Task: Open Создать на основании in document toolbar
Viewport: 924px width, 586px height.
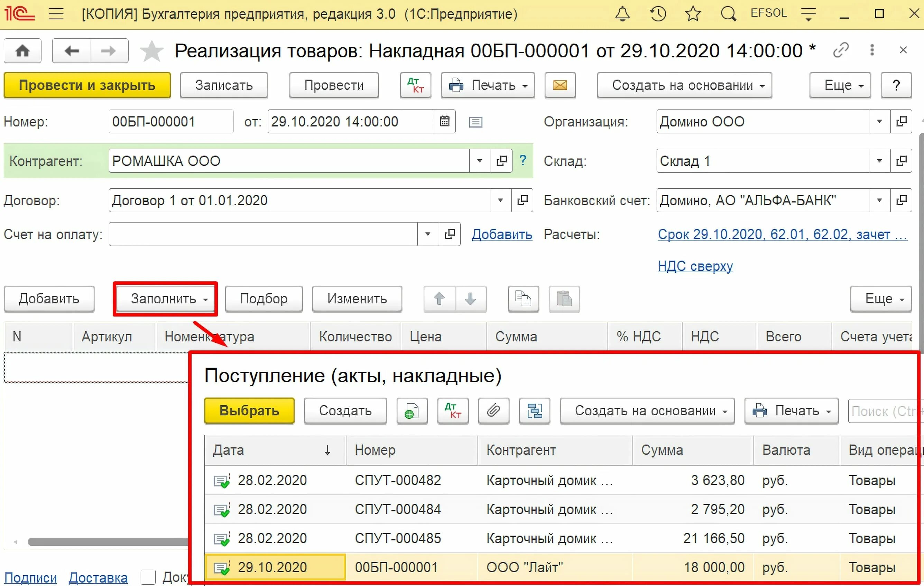Action: tap(684, 85)
